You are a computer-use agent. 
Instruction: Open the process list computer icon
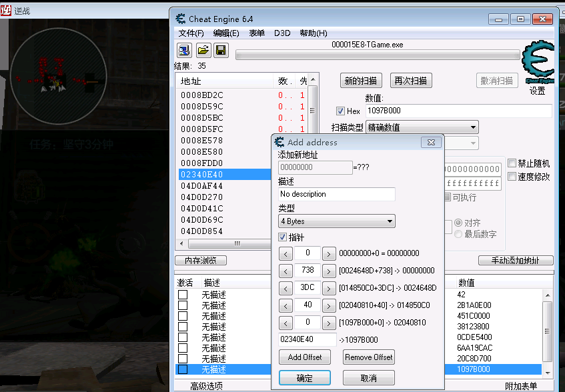tap(184, 50)
